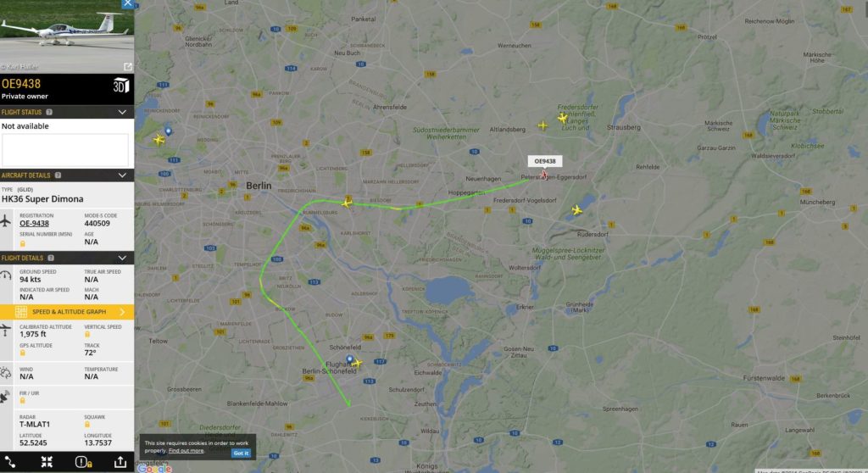Collapse the Flight Status section
The height and width of the screenshot is (473, 868).
pyautogui.click(x=122, y=112)
